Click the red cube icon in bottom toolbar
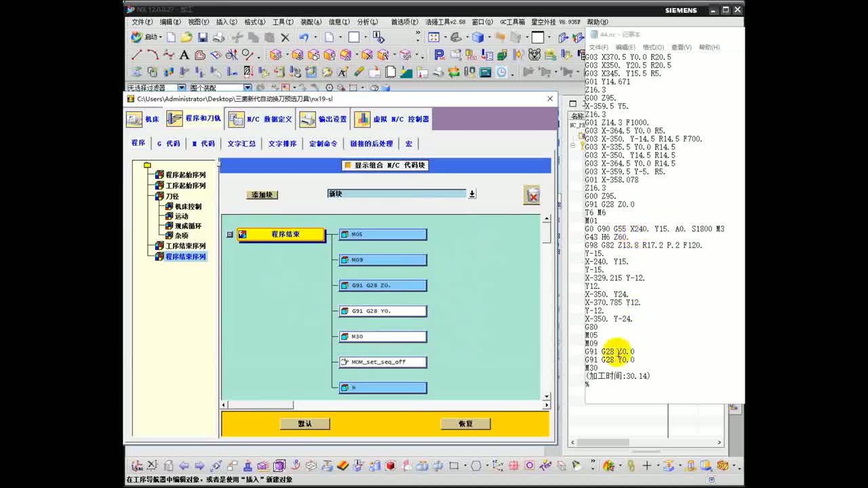Image resolution: width=868 pixels, height=488 pixels. [391, 466]
